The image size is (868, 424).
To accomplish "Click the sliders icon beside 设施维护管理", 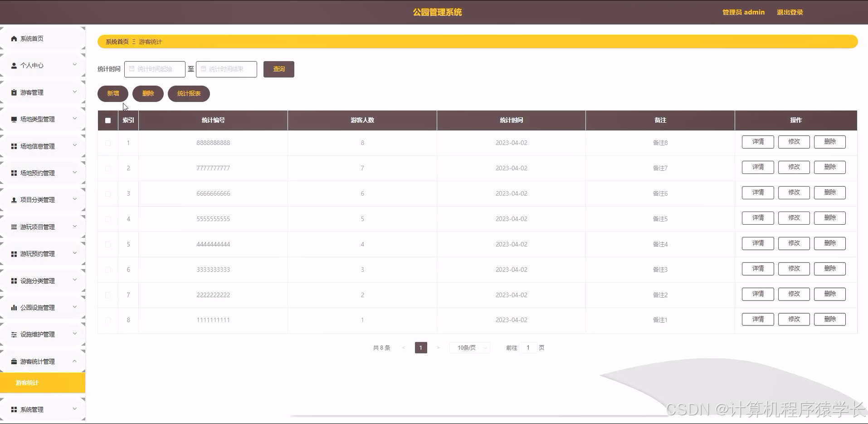I will coord(14,335).
